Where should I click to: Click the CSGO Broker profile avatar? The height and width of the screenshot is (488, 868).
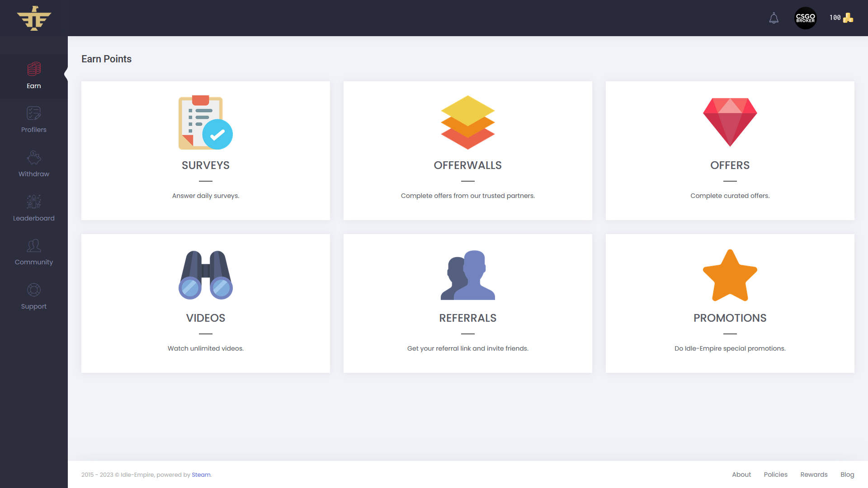805,18
